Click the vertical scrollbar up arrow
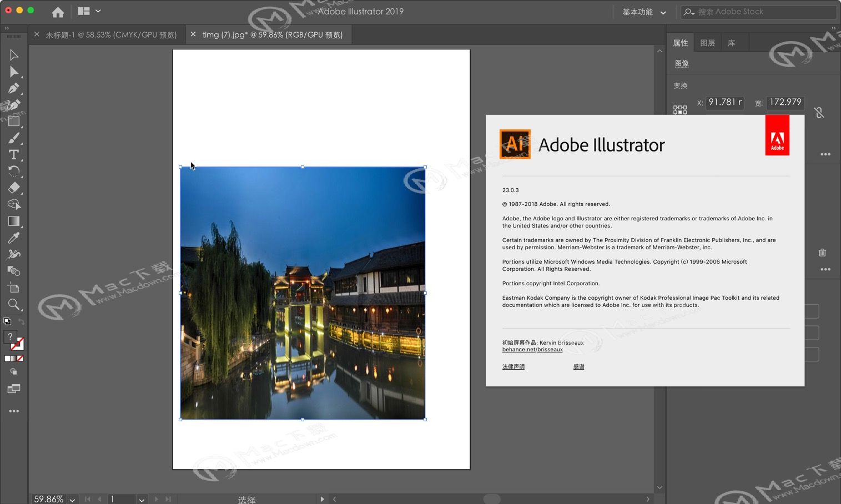Viewport: 841px width, 504px height. pos(659,51)
